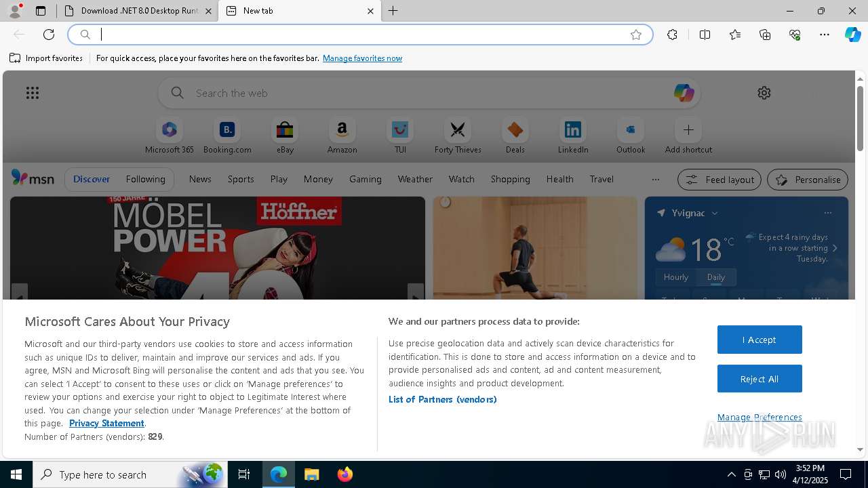Click the I Accept button
The width and height of the screenshot is (868, 488).
(x=759, y=340)
